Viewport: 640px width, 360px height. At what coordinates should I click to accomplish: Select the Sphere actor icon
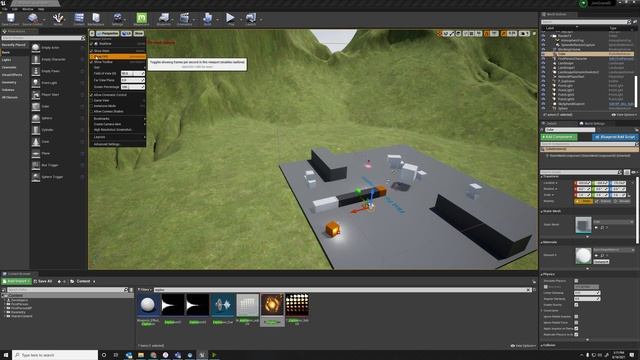[36, 118]
